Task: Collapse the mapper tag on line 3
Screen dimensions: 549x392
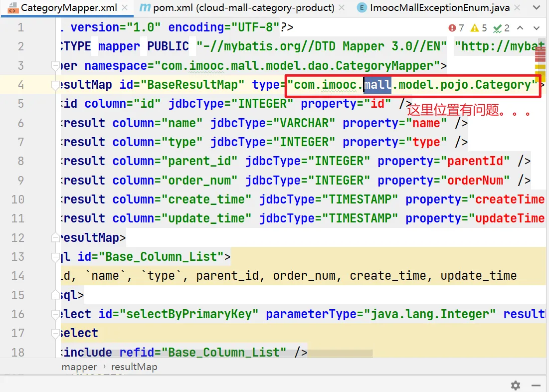Action: click(55, 66)
